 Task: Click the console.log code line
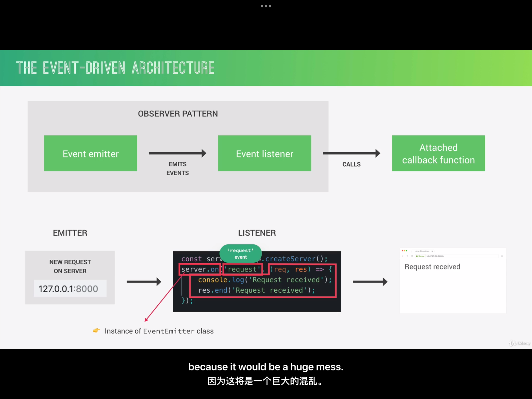coord(265,280)
